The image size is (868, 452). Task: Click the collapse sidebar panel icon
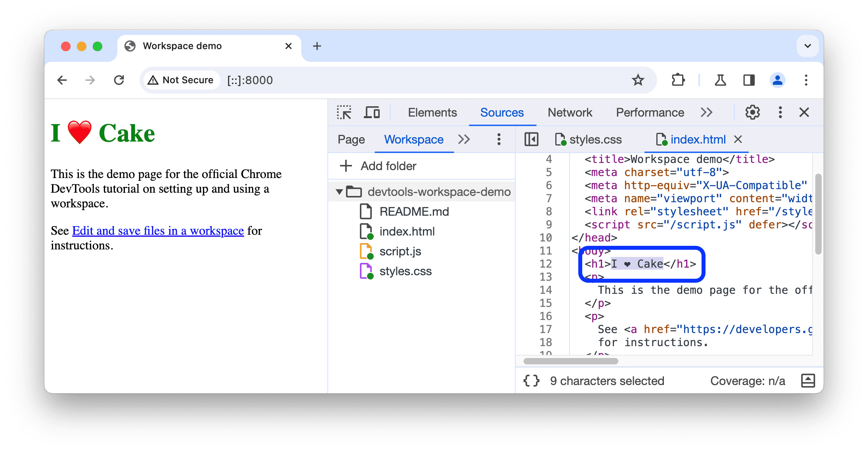tap(531, 139)
